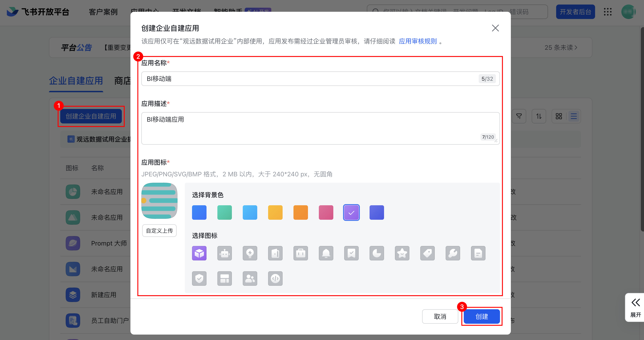Choose the code brackets icon
The width and height of the screenshot is (644, 340).
(275, 278)
